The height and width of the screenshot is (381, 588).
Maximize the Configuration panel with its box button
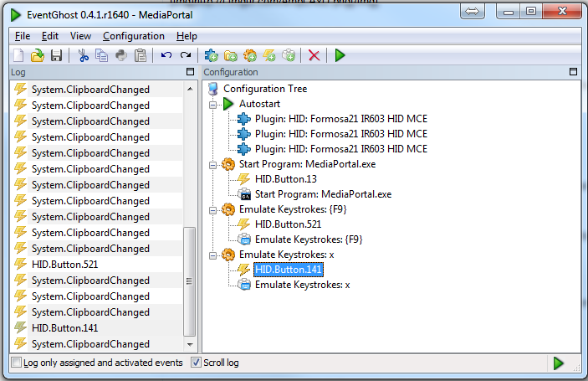coord(573,72)
